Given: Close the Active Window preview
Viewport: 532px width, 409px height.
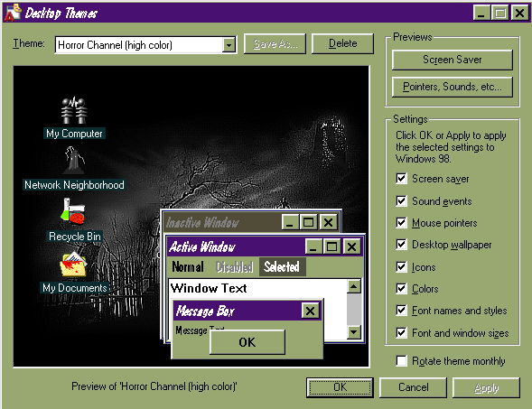Looking at the screenshot, I should 352,246.
